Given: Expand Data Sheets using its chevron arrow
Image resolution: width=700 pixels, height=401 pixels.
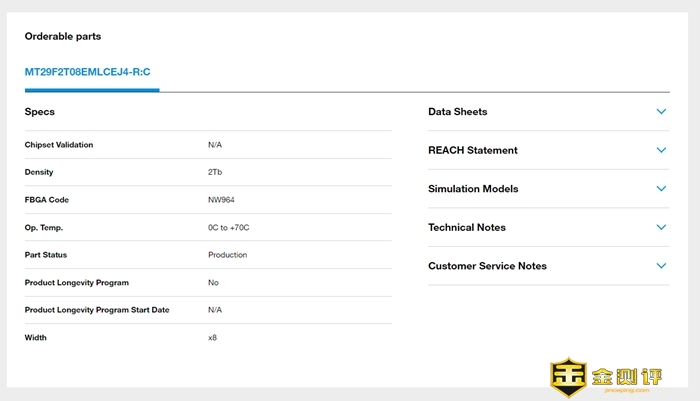Looking at the screenshot, I should 661,112.
